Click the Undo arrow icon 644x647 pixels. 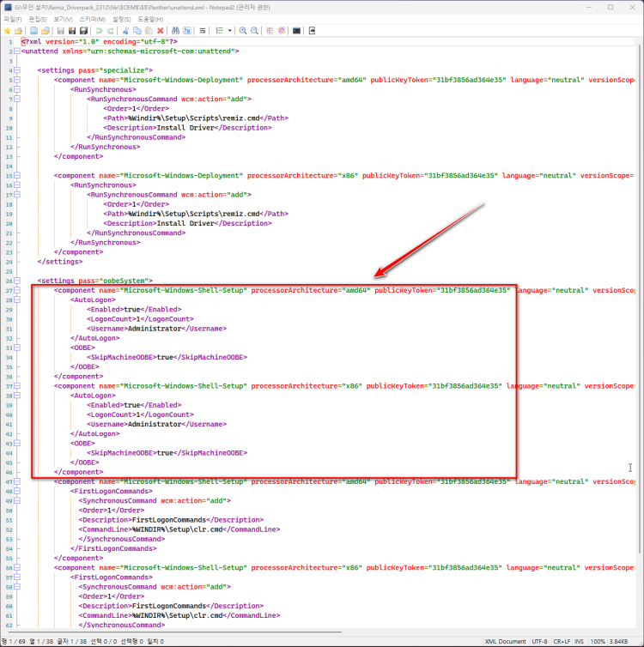pyautogui.click(x=98, y=31)
